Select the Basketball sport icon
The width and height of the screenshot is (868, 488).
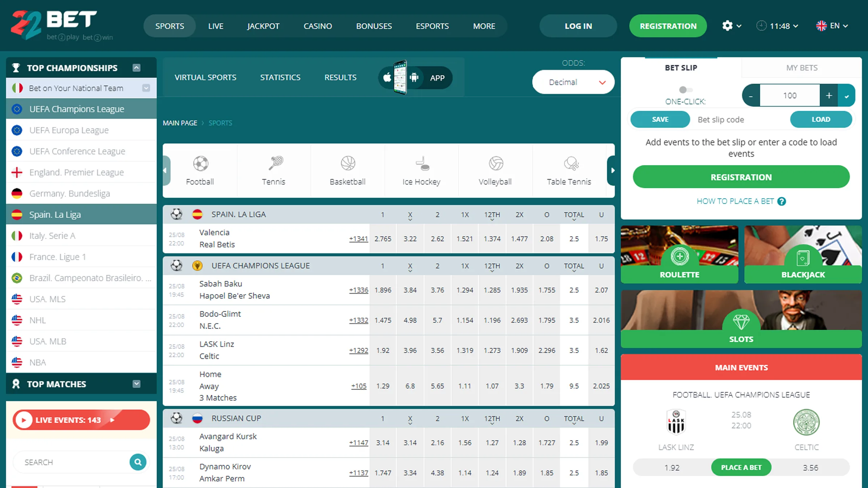point(348,171)
